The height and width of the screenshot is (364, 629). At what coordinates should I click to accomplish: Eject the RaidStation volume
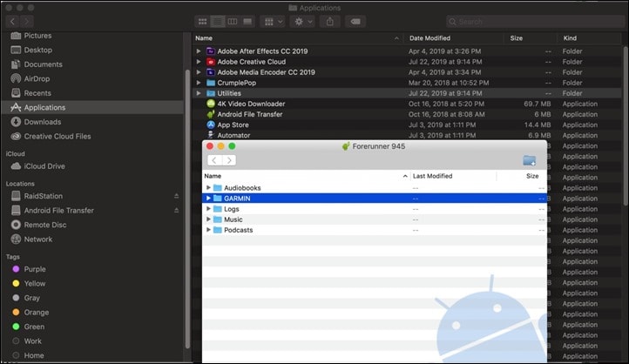pyautogui.click(x=177, y=196)
